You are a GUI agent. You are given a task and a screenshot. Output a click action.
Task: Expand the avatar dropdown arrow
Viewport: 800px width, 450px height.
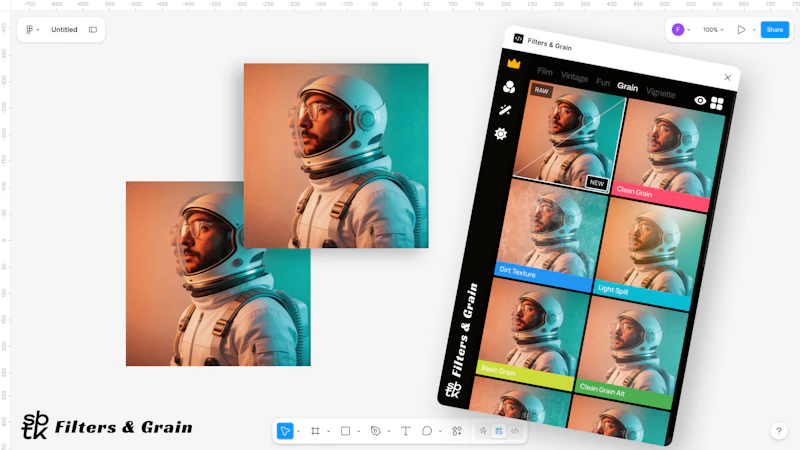pos(688,30)
